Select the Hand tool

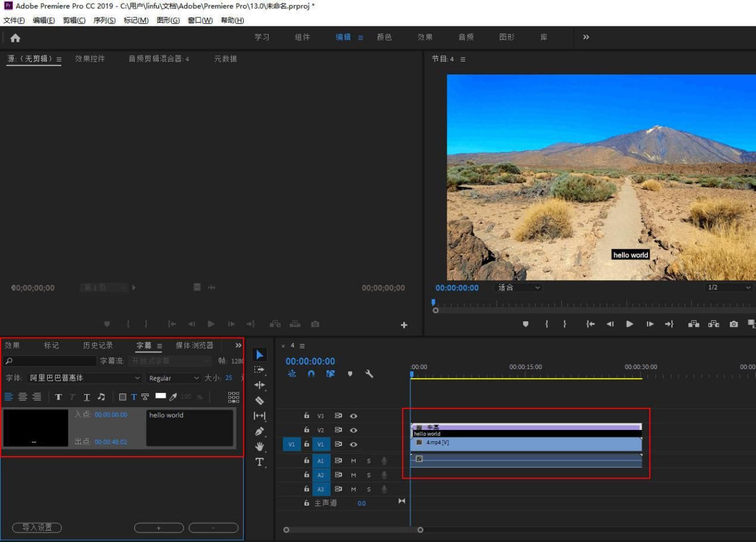coord(259,447)
